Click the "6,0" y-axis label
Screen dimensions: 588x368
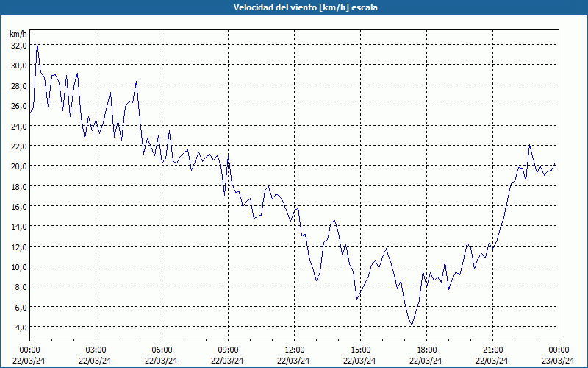tap(21, 307)
